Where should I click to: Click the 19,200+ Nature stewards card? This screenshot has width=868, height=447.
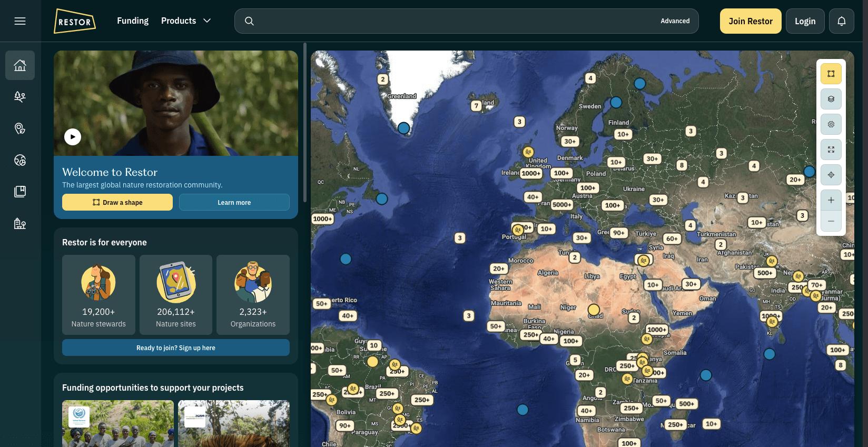(98, 295)
